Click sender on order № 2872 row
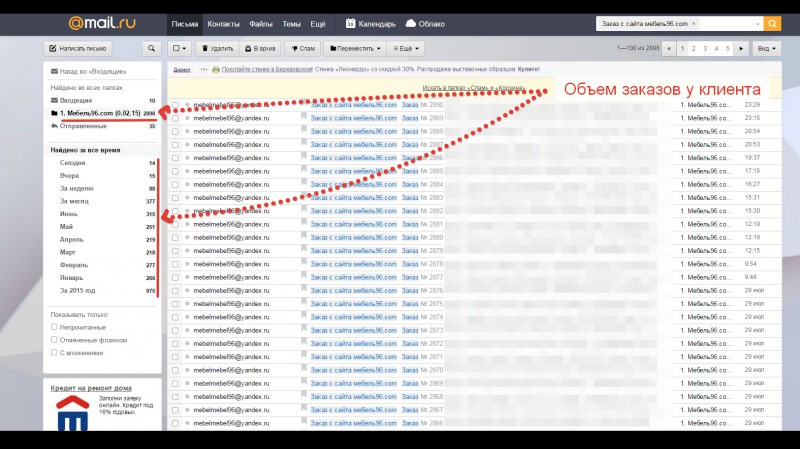The height and width of the screenshot is (449, 800). (x=231, y=343)
